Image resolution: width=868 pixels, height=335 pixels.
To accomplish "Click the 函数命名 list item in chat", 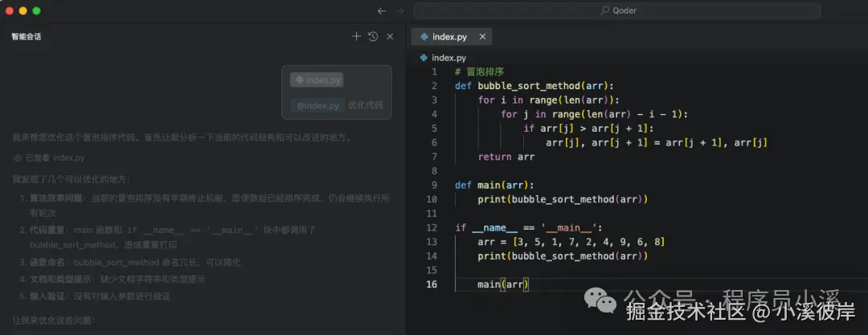I will pyautogui.click(x=130, y=262).
